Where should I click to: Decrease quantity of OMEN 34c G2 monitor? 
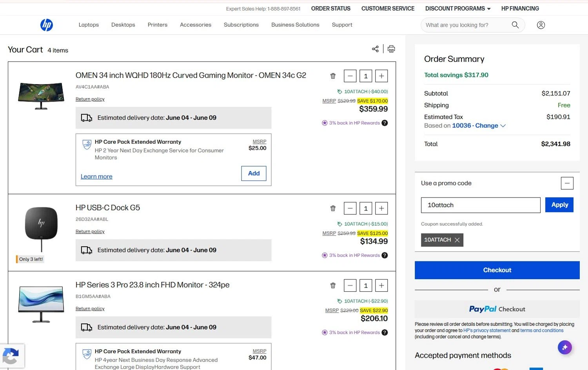[350, 76]
